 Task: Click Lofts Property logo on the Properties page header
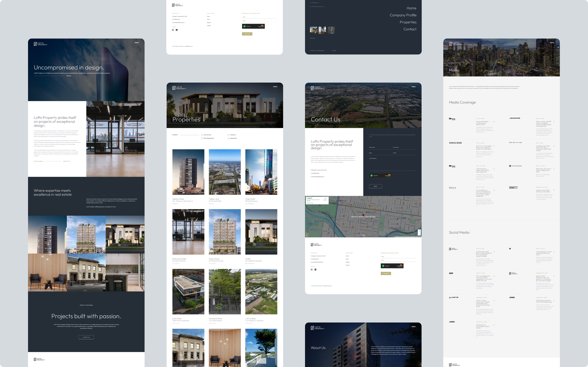(x=179, y=88)
